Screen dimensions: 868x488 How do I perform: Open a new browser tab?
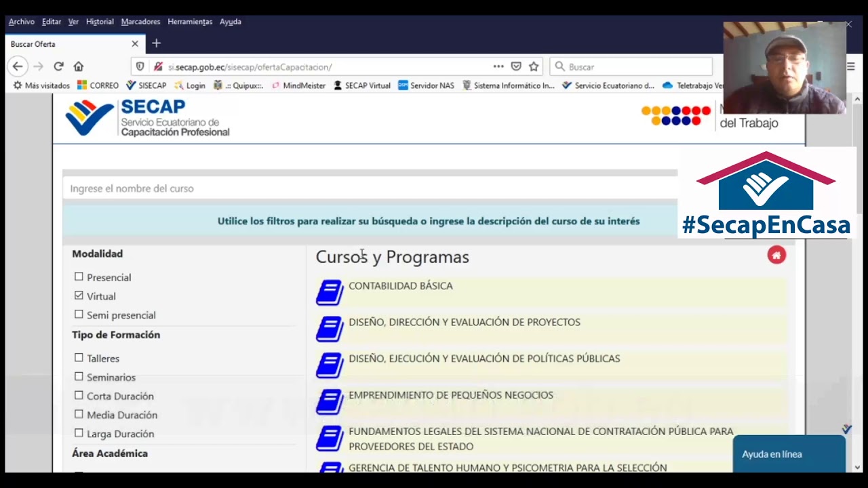click(x=156, y=43)
